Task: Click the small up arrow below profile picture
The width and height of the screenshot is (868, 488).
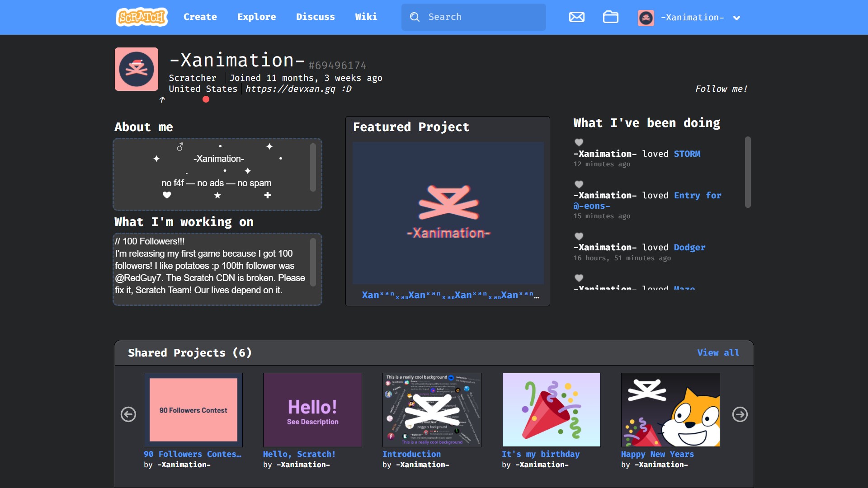Action: coord(162,99)
